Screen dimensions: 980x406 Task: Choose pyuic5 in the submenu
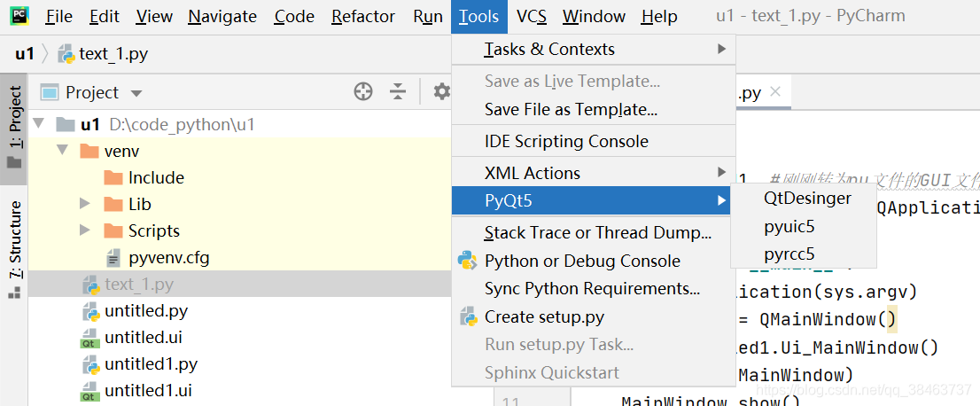click(x=789, y=226)
